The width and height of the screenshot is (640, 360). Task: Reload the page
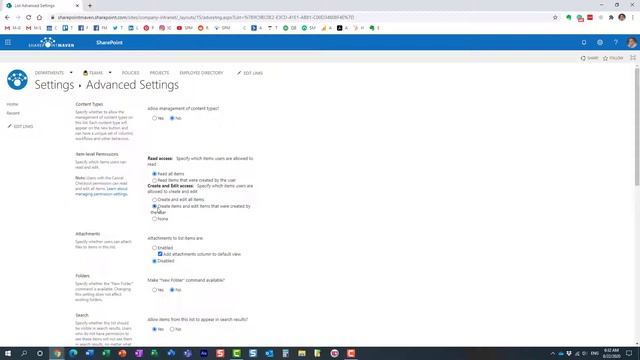[x=29, y=18]
